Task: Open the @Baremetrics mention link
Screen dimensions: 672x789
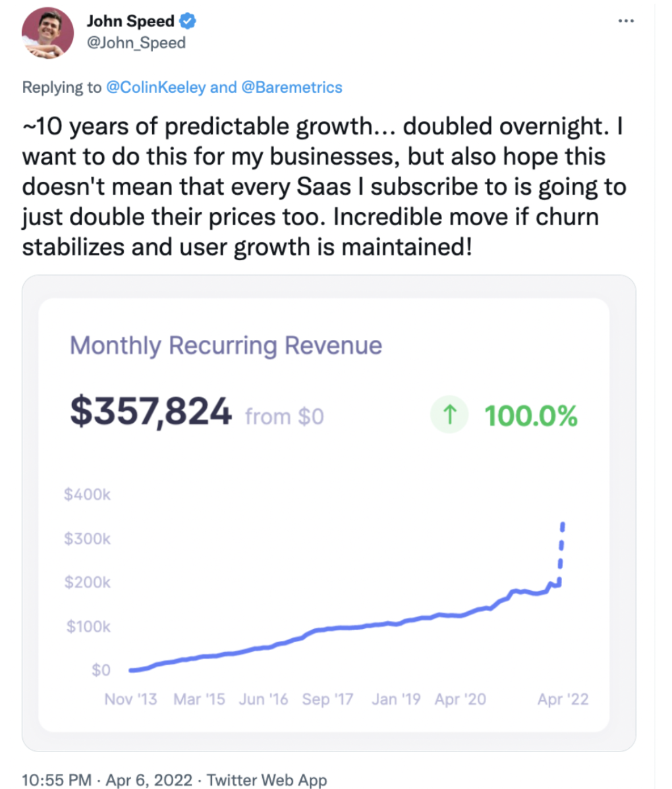Action: [292, 88]
